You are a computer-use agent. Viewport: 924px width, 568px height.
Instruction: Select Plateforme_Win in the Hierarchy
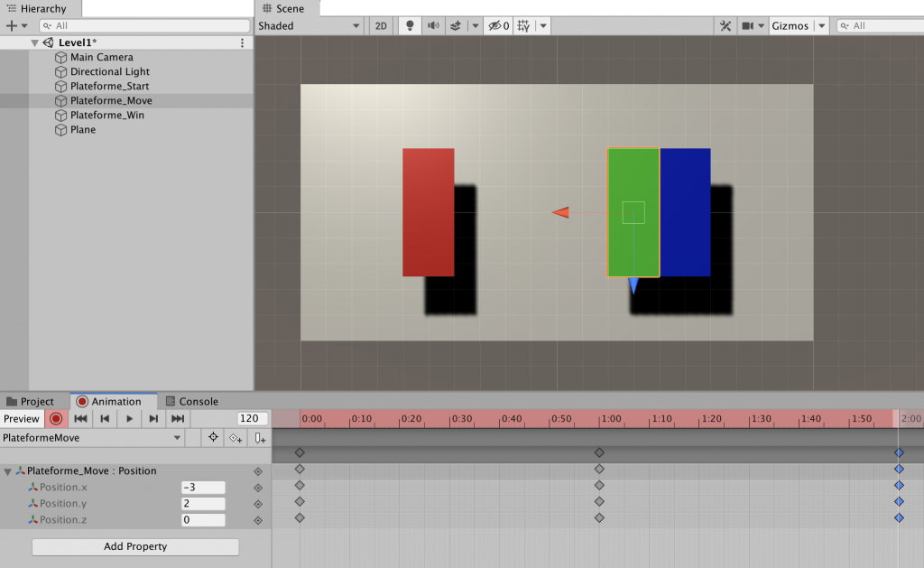pyautogui.click(x=106, y=116)
